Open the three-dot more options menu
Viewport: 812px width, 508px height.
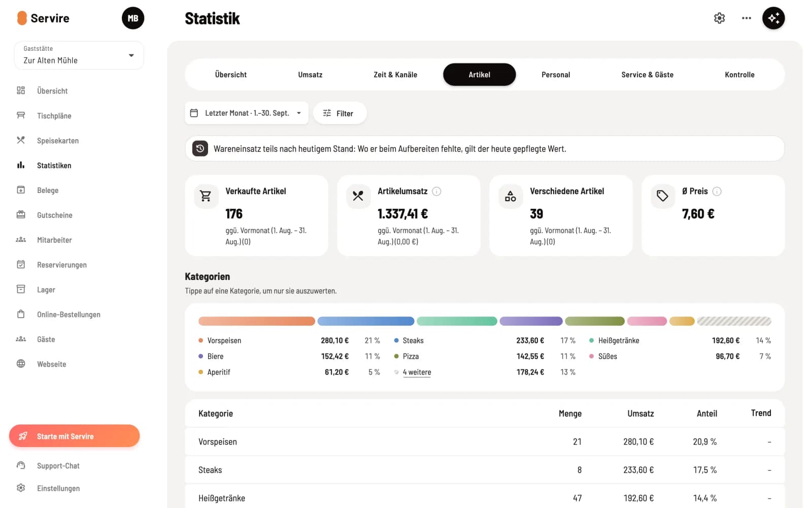pyautogui.click(x=746, y=18)
